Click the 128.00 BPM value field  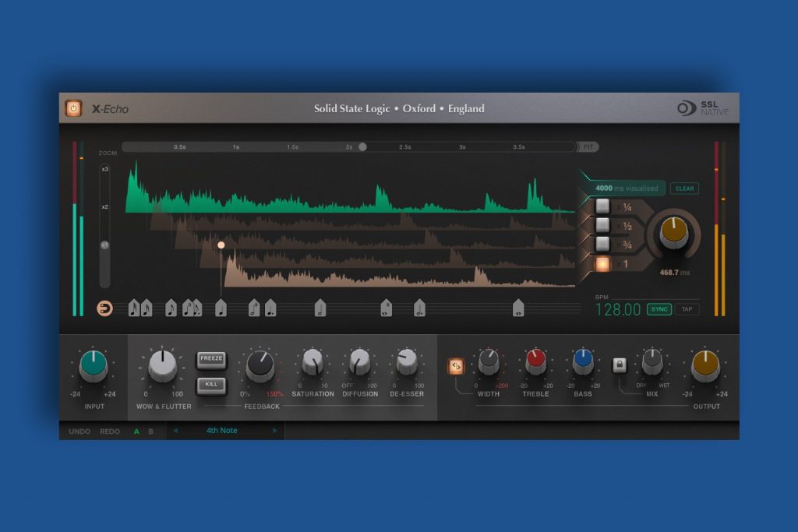(618, 310)
